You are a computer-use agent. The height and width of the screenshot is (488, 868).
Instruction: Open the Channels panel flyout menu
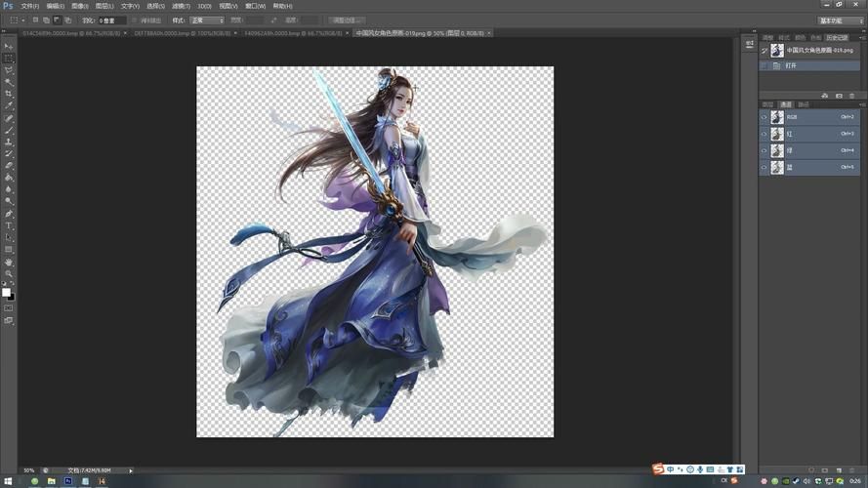pyautogui.click(x=862, y=104)
